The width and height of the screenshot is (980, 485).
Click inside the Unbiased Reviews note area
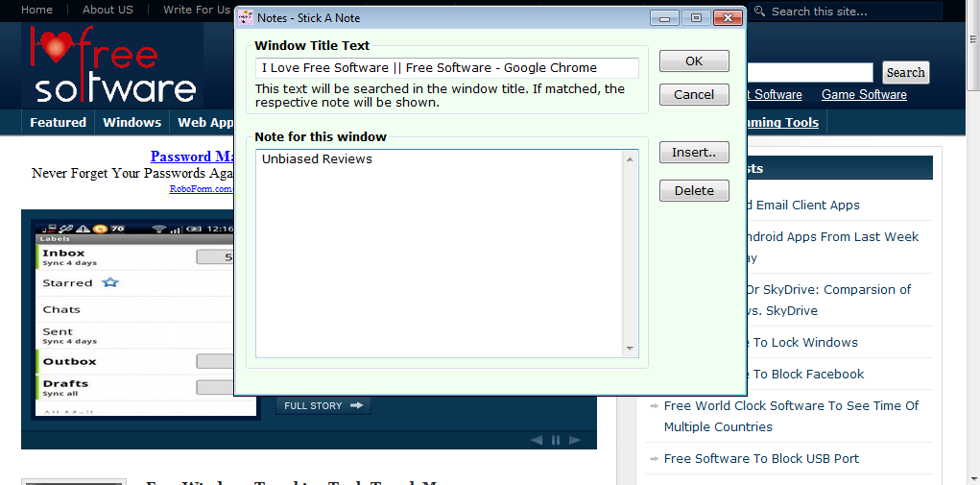pos(440,254)
